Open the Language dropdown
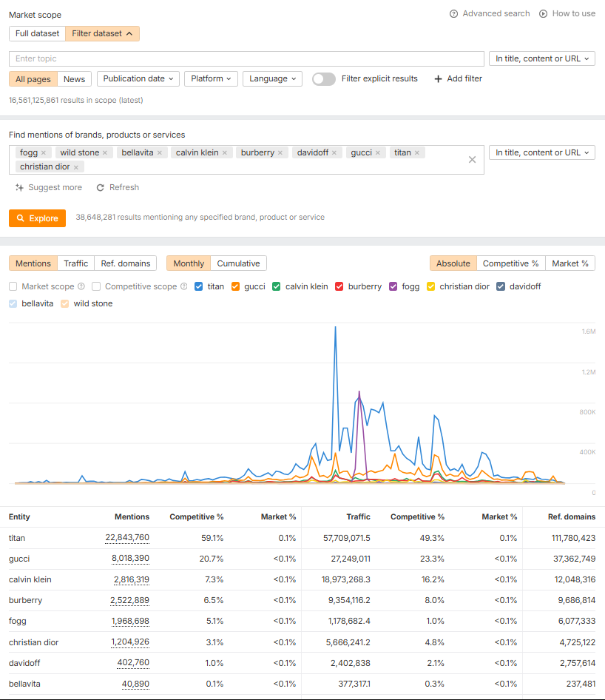 [x=273, y=79]
